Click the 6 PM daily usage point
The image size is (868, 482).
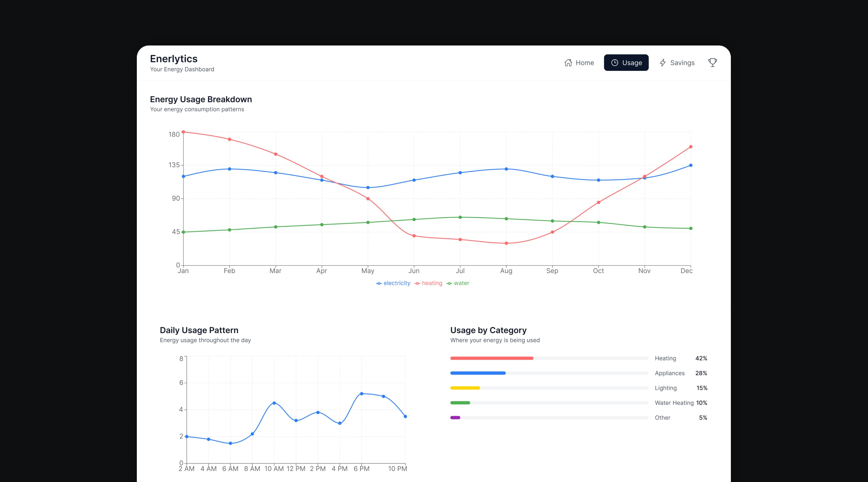coord(361,394)
